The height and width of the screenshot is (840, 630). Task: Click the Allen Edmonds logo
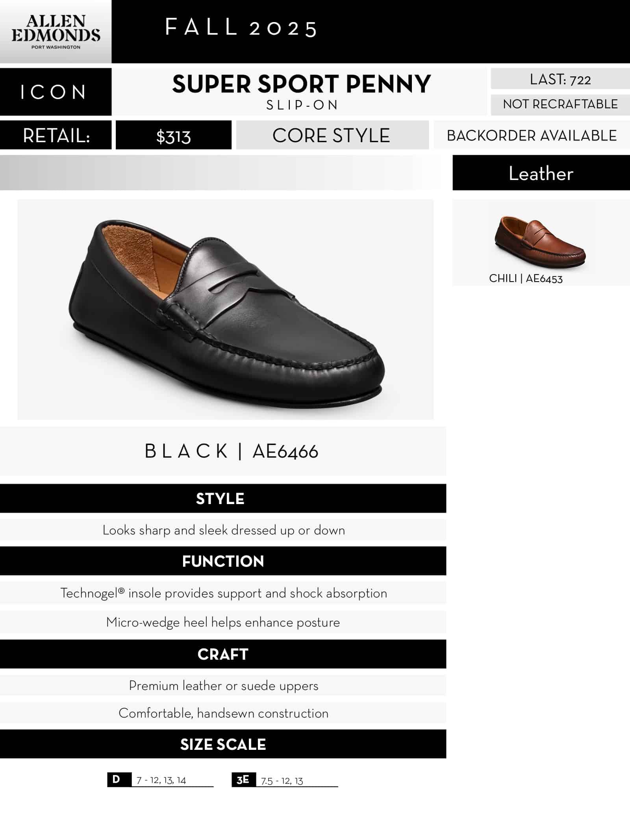[x=56, y=32]
